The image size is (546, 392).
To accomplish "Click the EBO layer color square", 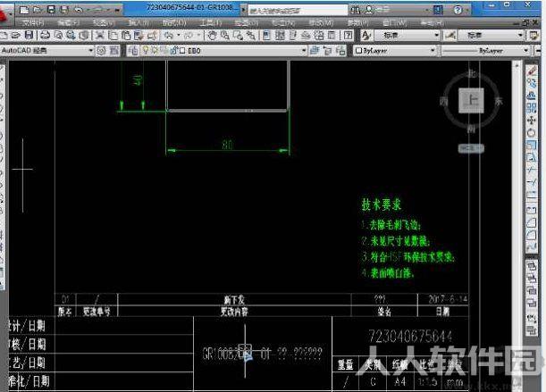I will (x=182, y=51).
